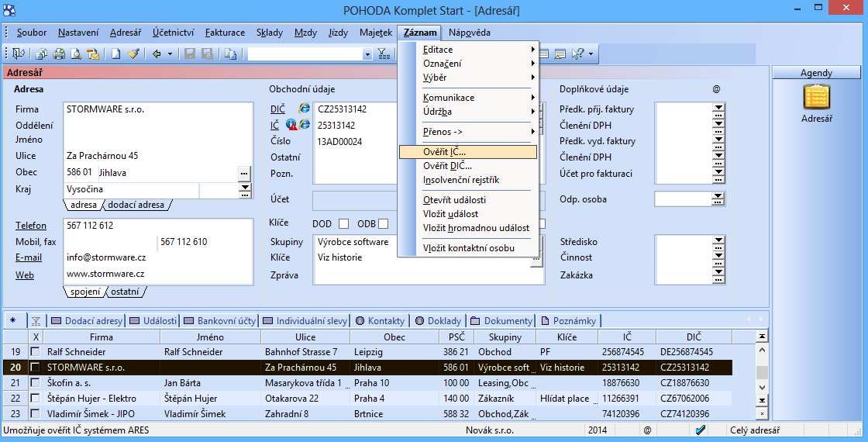Open the dropdown arrow next to the back arrow
868x442 pixels.
tap(170, 54)
